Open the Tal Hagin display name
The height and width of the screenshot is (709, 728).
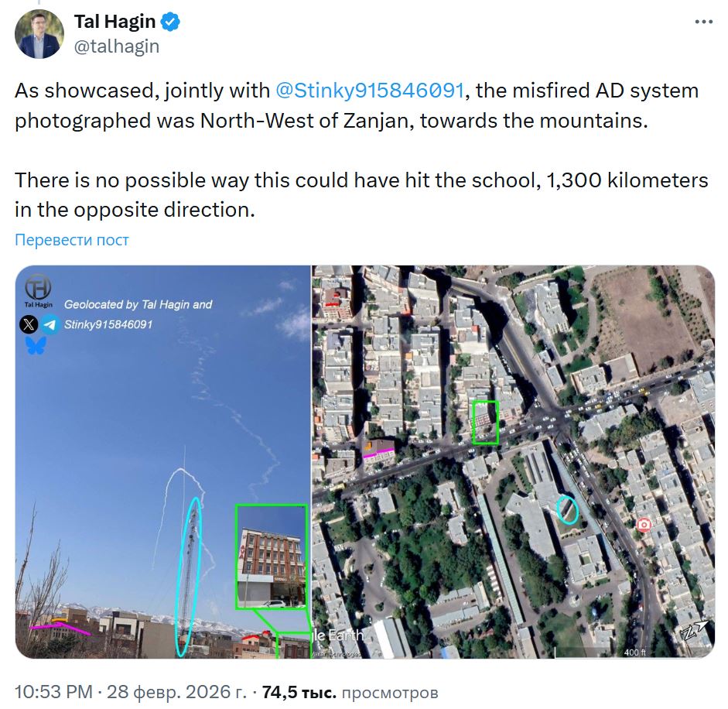[114, 22]
